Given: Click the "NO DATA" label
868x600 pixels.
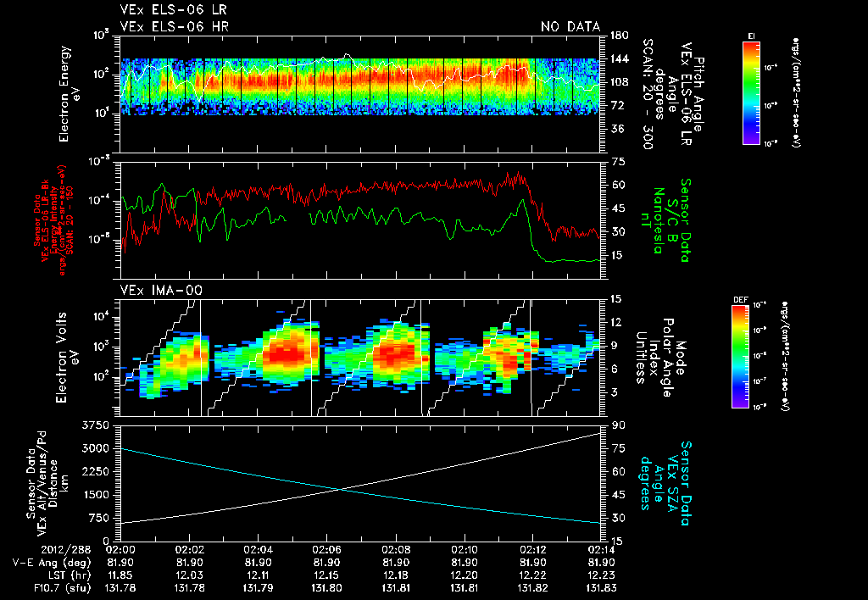Looking at the screenshot, I should pos(570,26).
